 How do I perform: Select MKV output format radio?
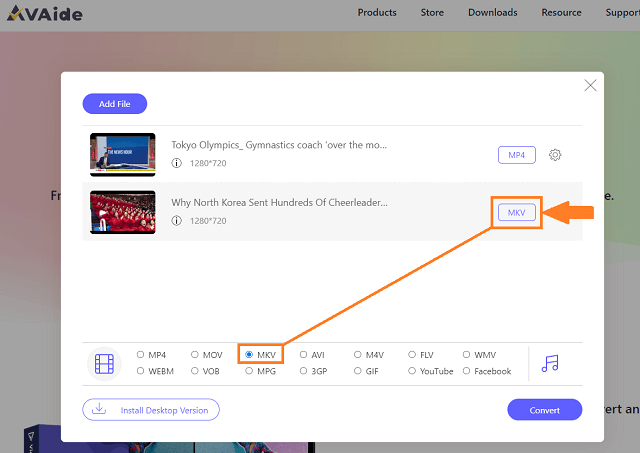pos(249,354)
